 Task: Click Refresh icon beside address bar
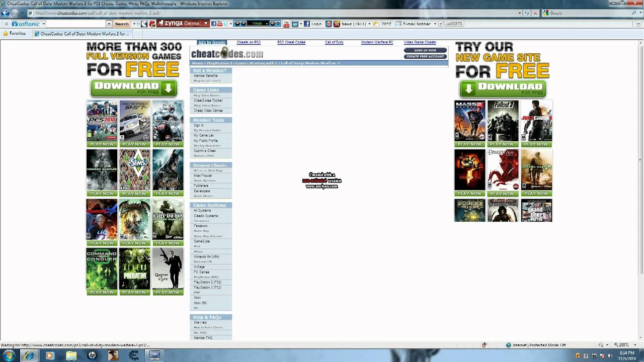click(527, 13)
